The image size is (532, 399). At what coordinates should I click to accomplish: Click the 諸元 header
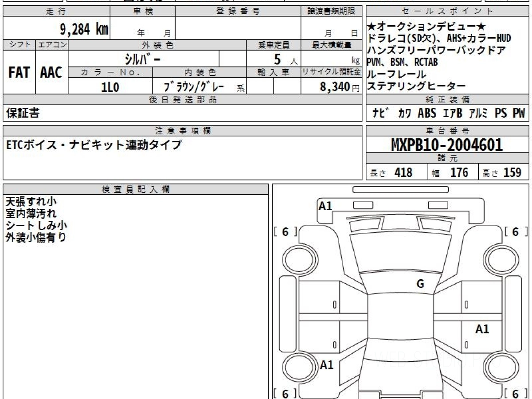point(448,158)
